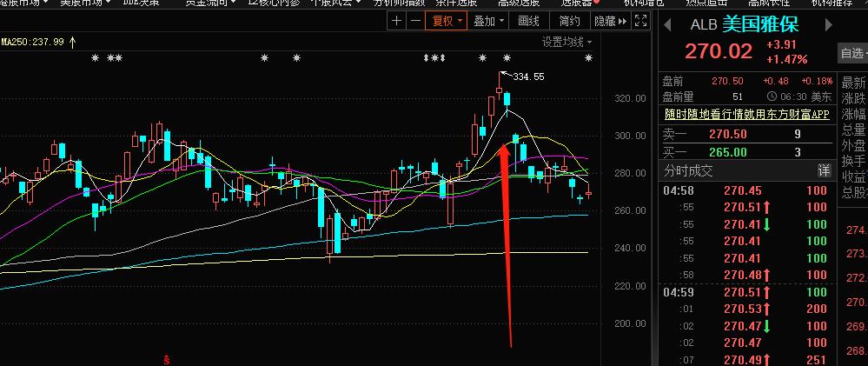The width and height of the screenshot is (868, 366).
Task: Select the 04:58 trade at 270.45
Action: pos(747,191)
